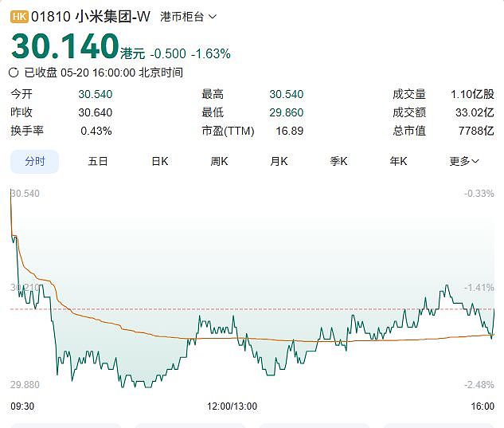
Task: Click the 09:30 time axis label
Action: (22, 406)
